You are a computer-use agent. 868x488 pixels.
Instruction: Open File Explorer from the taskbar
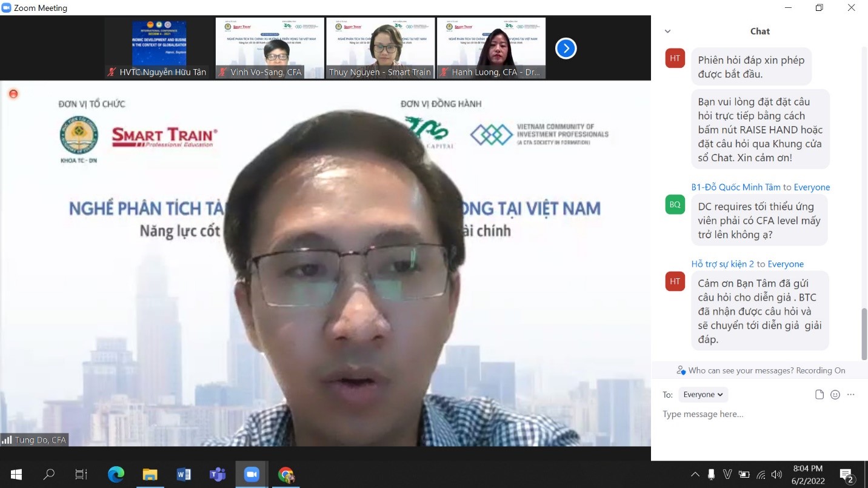click(150, 474)
